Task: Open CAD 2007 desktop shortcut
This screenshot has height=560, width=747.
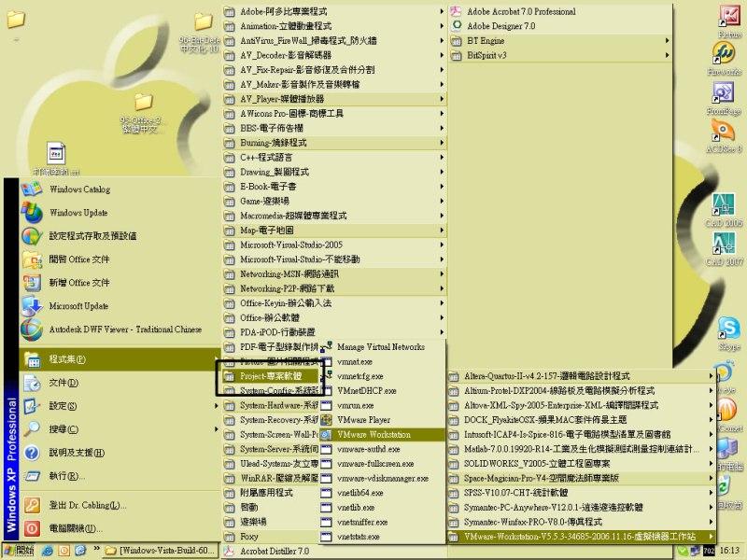Action: point(723,249)
